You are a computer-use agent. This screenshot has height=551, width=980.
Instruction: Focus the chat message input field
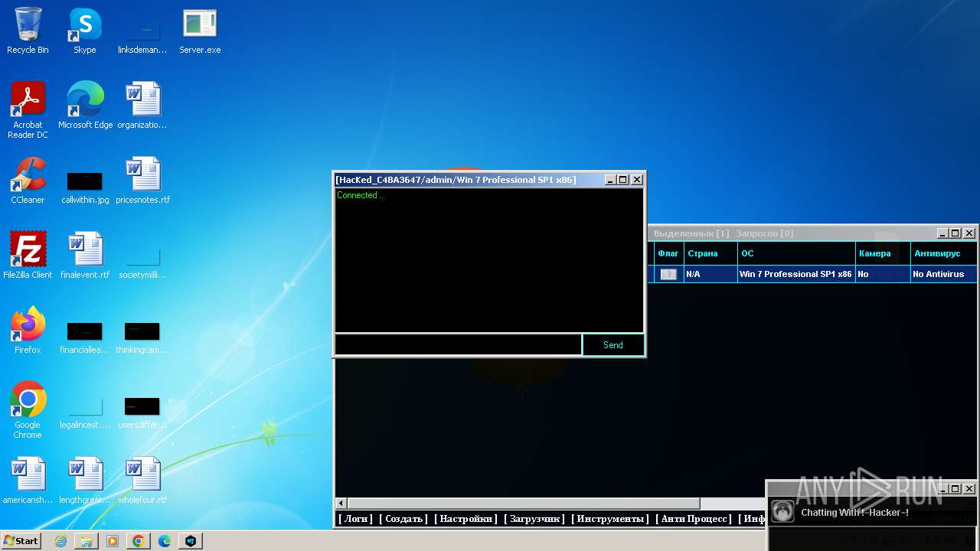coord(458,345)
